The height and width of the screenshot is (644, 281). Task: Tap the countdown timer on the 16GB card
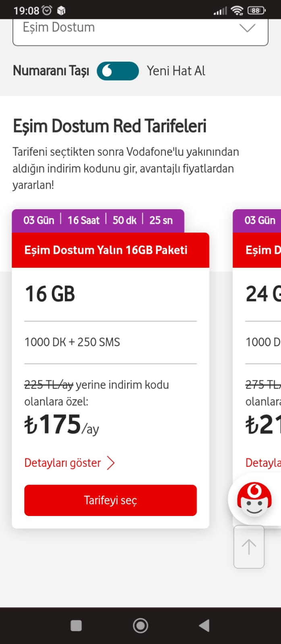(98, 220)
